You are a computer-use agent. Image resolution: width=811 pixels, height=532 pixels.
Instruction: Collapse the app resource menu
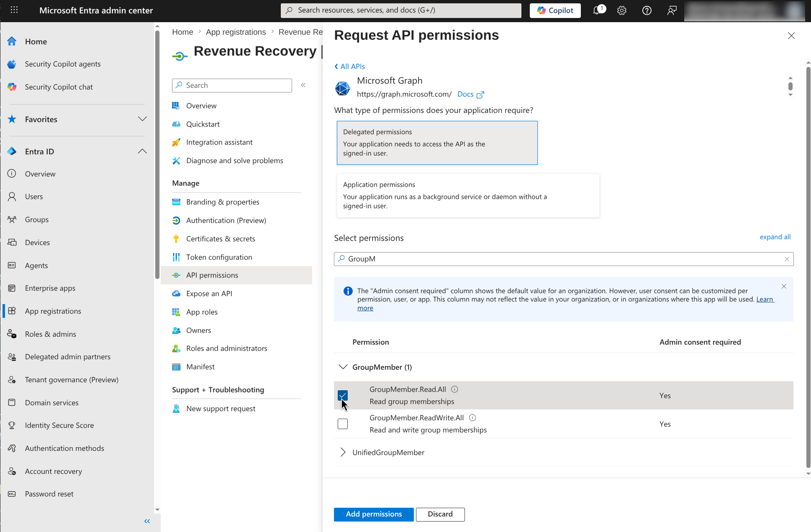[x=303, y=85]
